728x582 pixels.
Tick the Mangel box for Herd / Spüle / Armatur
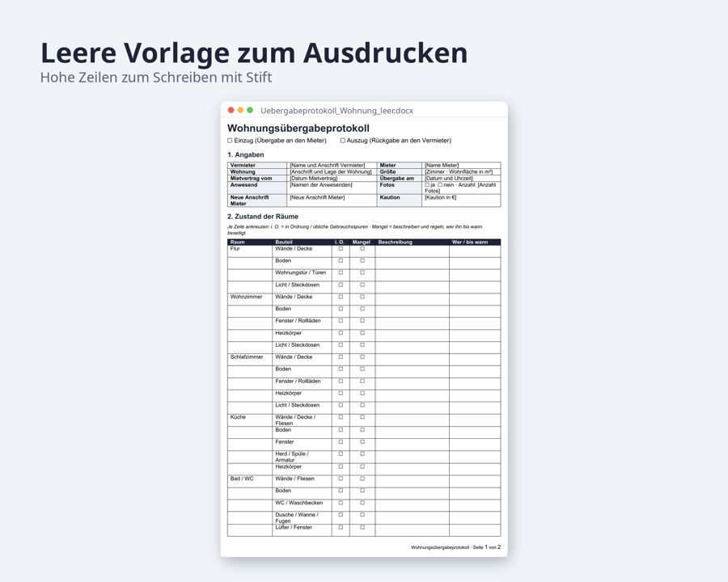click(362, 454)
